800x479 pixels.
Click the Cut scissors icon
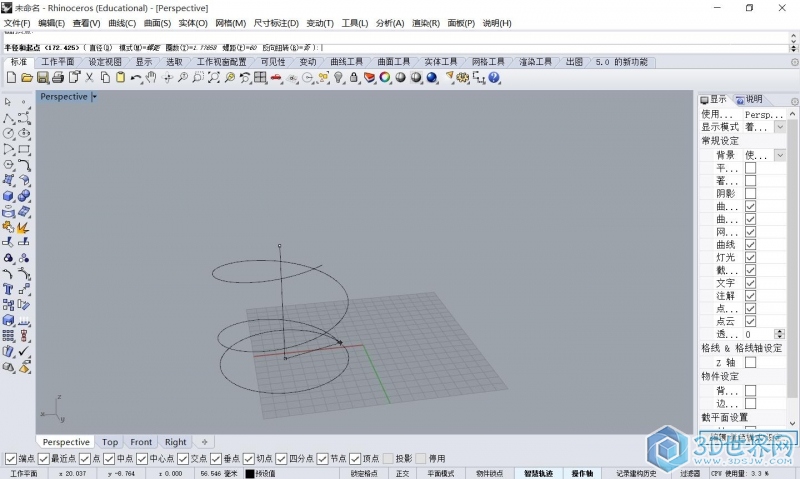89,78
